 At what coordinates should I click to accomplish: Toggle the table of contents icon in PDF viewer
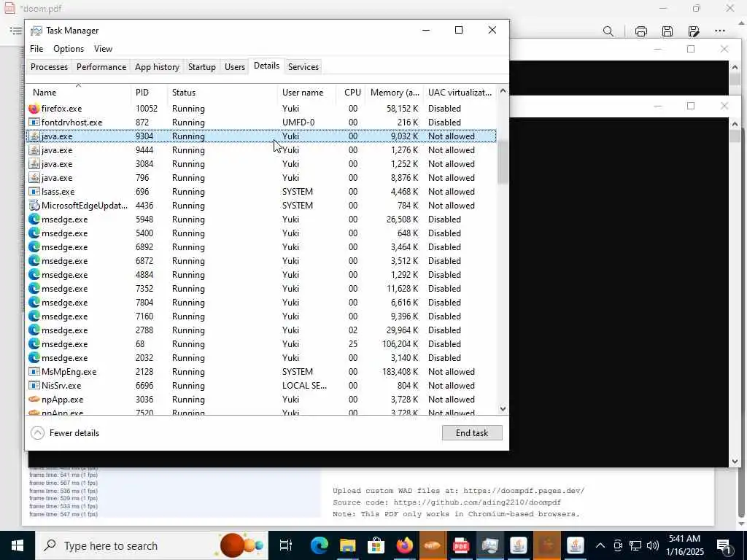[x=16, y=31]
